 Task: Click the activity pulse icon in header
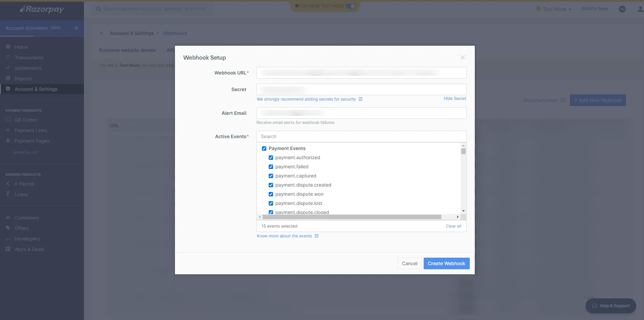622,9
